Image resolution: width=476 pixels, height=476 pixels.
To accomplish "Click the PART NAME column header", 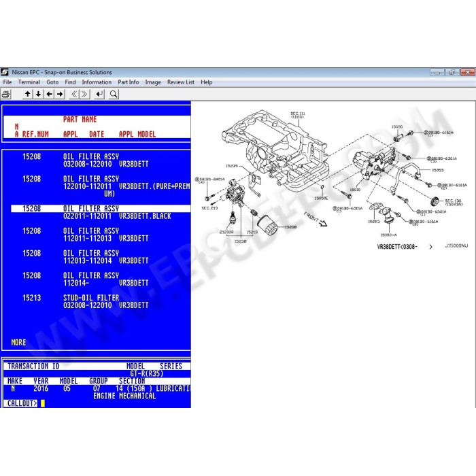I will pos(80,119).
